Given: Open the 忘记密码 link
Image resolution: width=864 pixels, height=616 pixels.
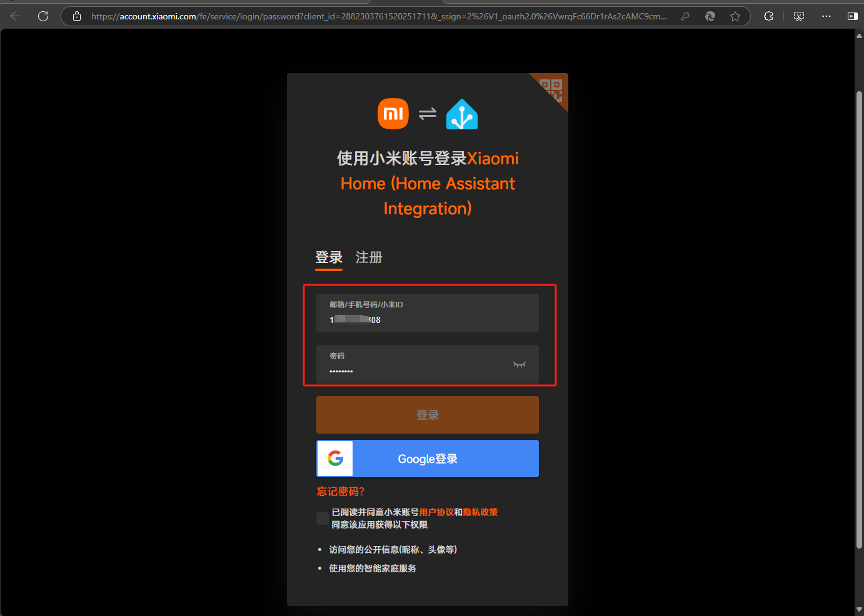Looking at the screenshot, I should click(341, 492).
